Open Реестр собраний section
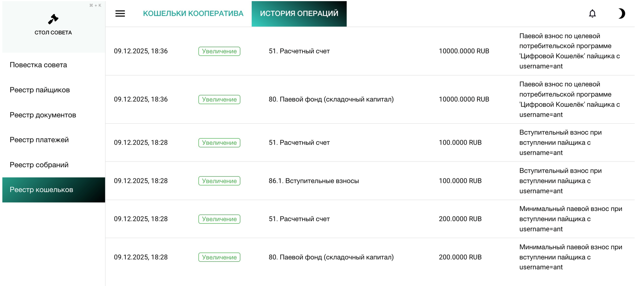This screenshot has width=644, height=286. coord(39,165)
